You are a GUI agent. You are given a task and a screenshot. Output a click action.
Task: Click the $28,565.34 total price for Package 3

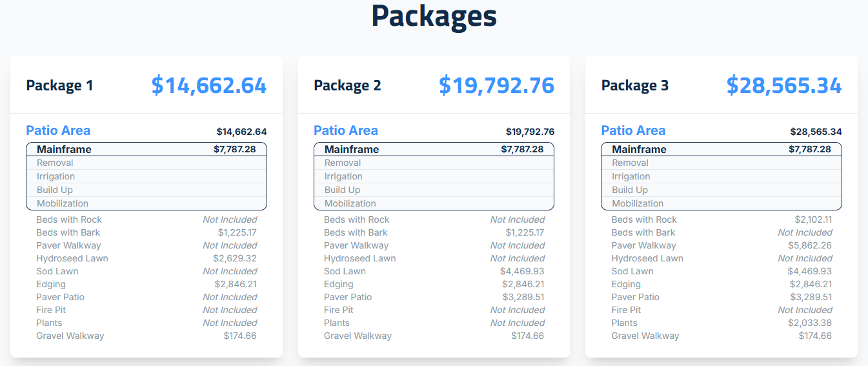coord(783,85)
